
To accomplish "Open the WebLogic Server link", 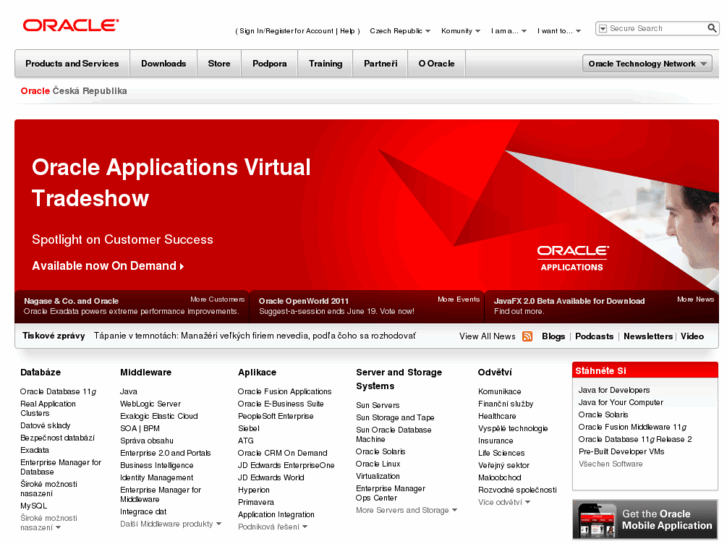I will click(x=150, y=404).
